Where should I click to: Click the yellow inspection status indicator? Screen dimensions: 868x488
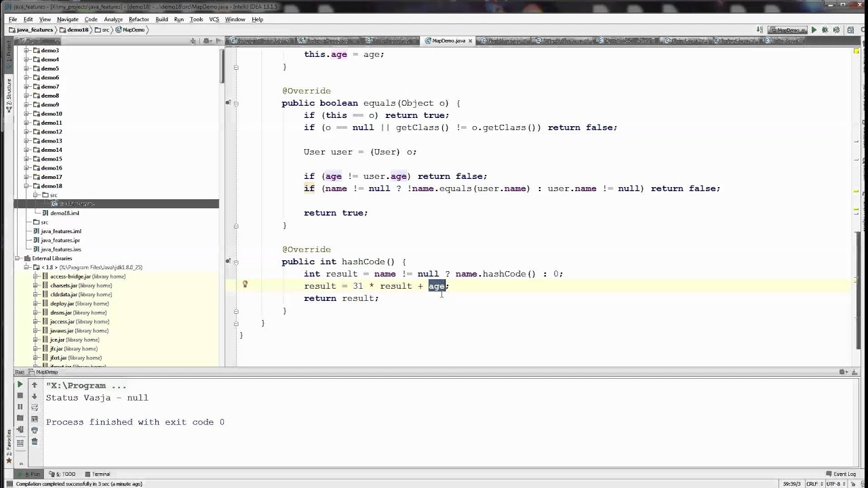[x=857, y=51]
